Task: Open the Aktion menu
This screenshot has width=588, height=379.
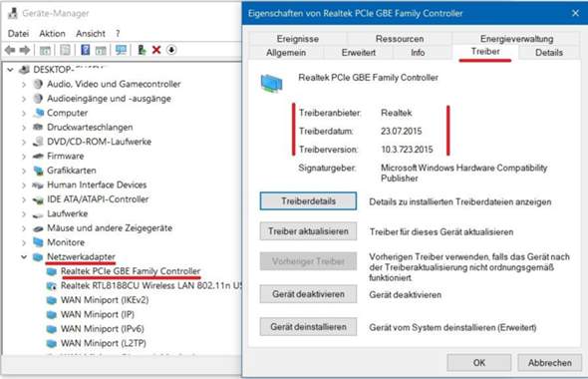Action: 52,34
